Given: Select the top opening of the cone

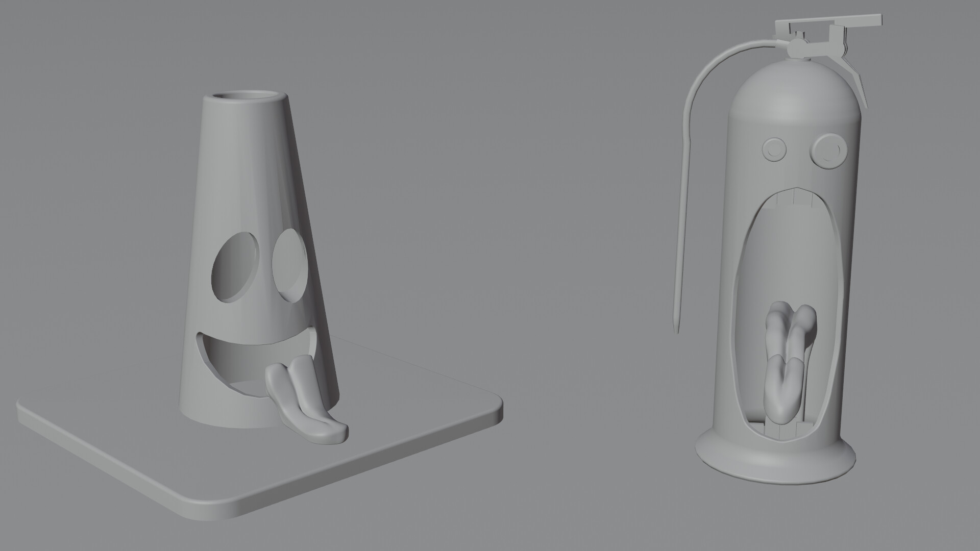Looking at the screenshot, I should click(246, 96).
